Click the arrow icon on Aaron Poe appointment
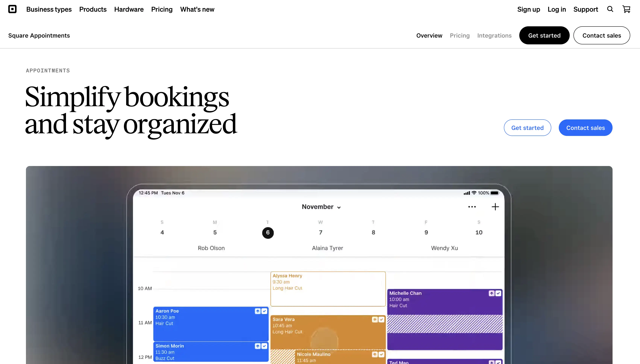640x364 pixels. 258,311
